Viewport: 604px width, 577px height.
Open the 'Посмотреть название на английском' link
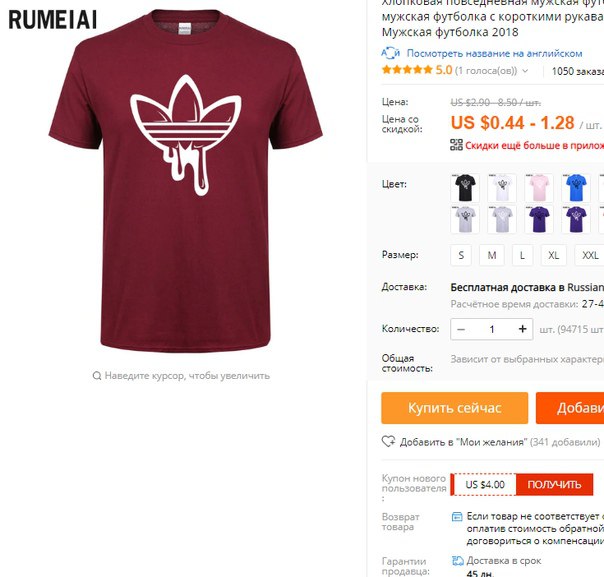pyautogui.click(x=495, y=53)
